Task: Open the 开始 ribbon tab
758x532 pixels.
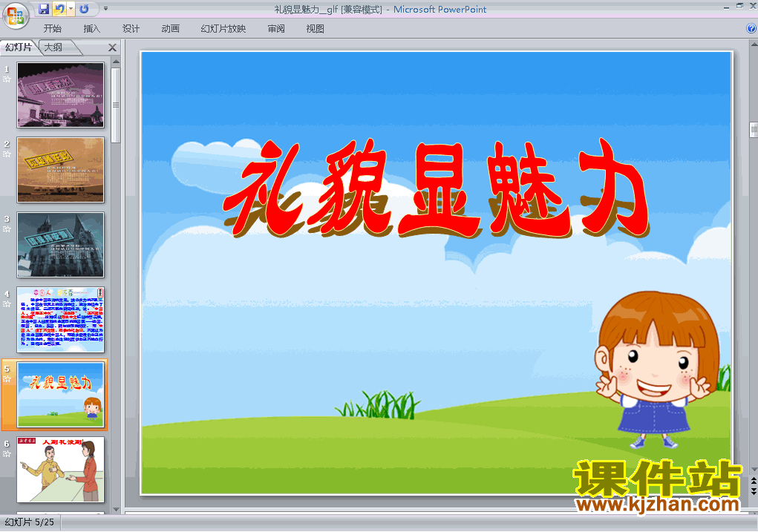Action: point(52,29)
